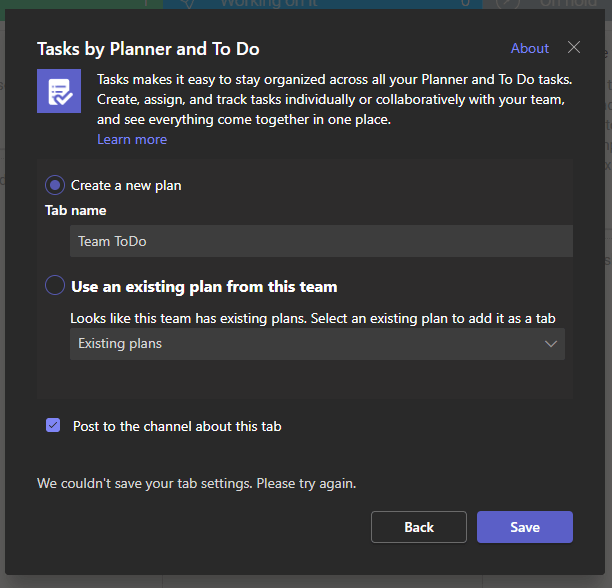The width and height of the screenshot is (612, 588).
Task: Click the Tasks by Planner app icon
Action: pos(59,91)
